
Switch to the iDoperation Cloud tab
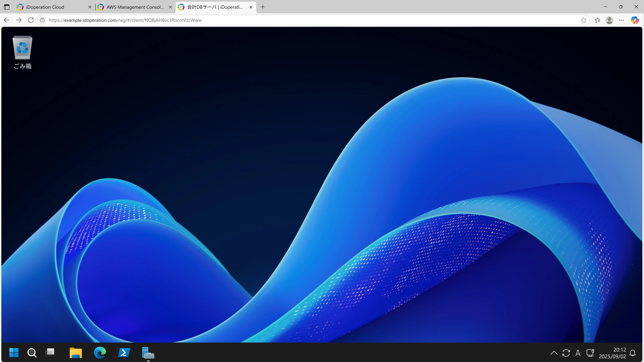point(45,7)
